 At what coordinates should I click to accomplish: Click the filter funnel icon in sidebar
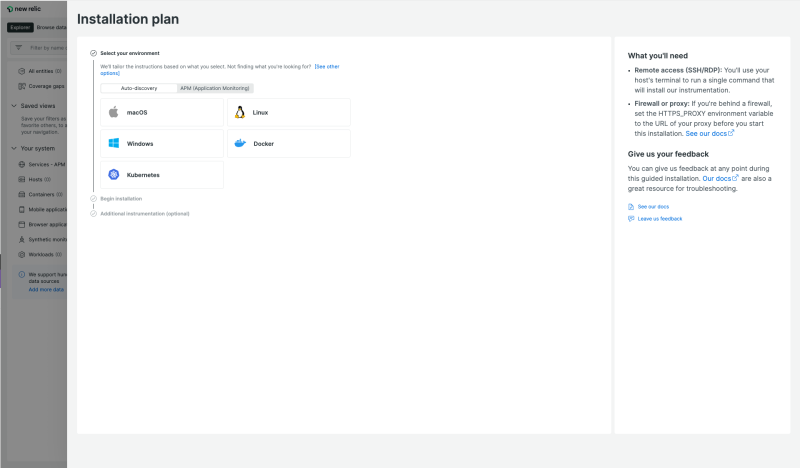point(19,47)
